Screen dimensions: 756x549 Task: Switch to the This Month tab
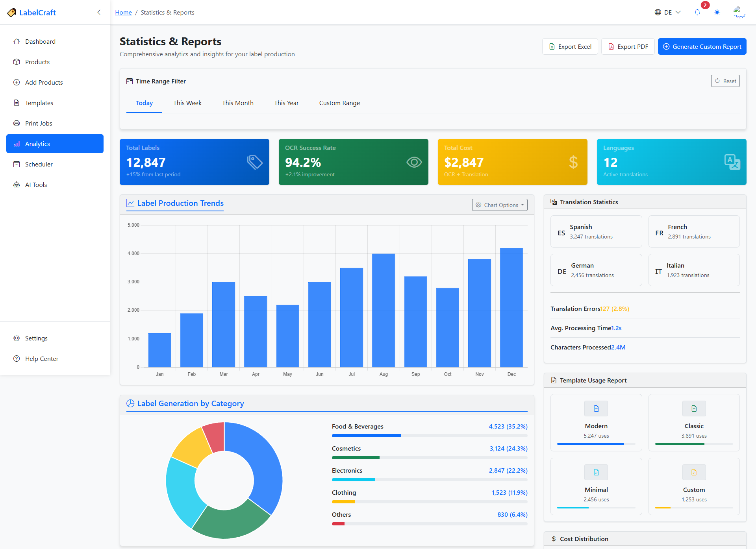click(238, 103)
